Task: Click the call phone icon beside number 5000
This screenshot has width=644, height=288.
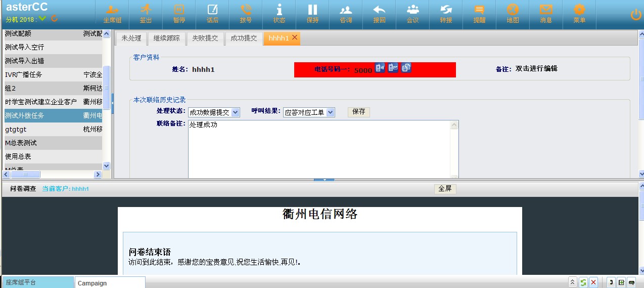Action: coord(380,68)
